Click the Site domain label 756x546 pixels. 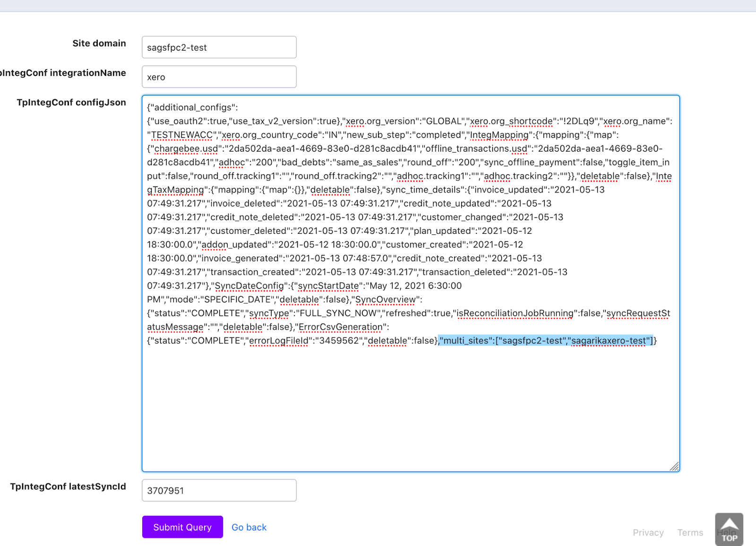click(99, 43)
